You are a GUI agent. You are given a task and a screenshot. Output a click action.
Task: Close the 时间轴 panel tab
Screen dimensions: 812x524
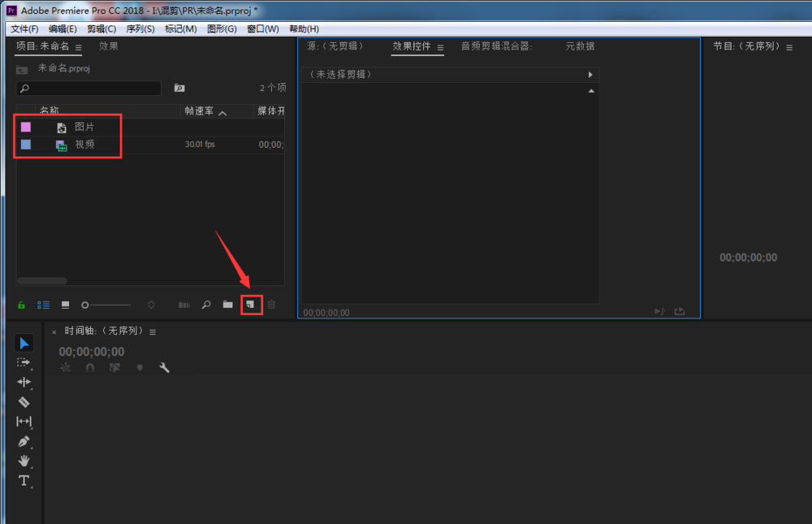pyautogui.click(x=54, y=332)
